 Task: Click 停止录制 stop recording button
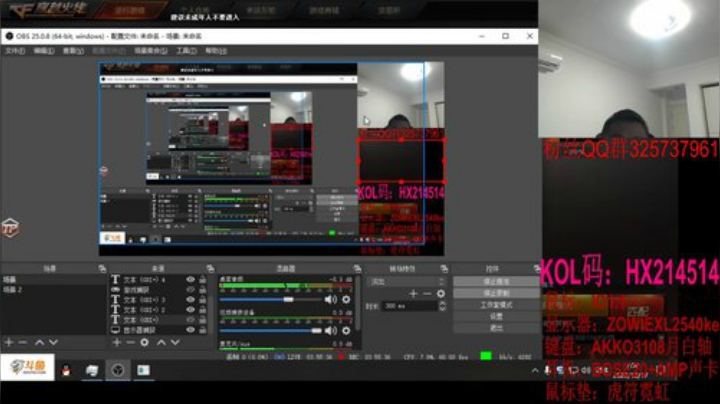(x=496, y=293)
